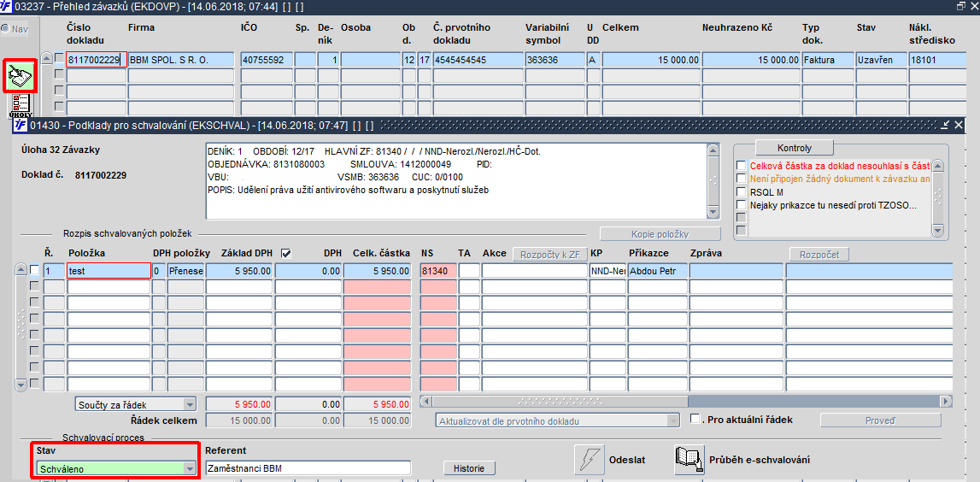980x482 pixels.
Task: Open the ÚKOLY tasks checklist icon
Action: tap(21, 105)
